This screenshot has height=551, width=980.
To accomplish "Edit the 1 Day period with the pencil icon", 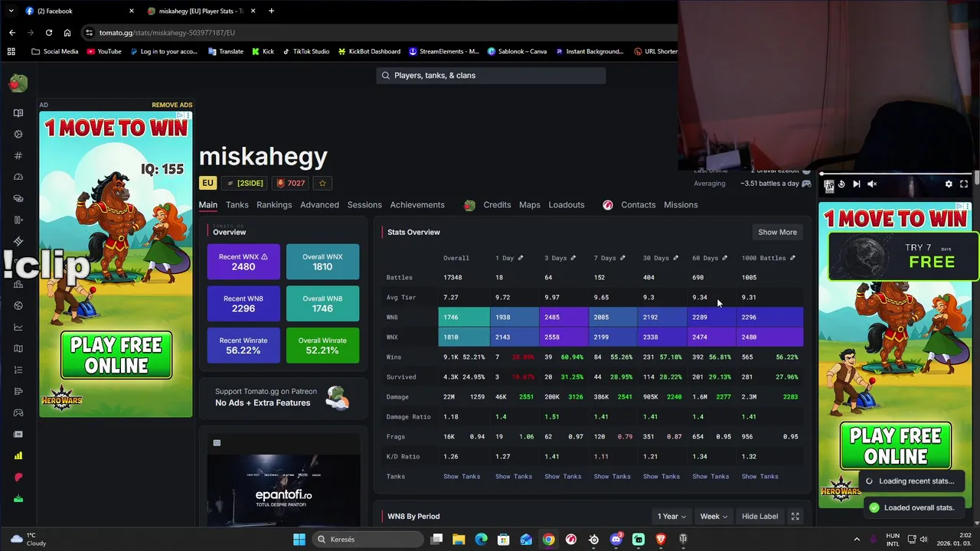I will coord(521,258).
